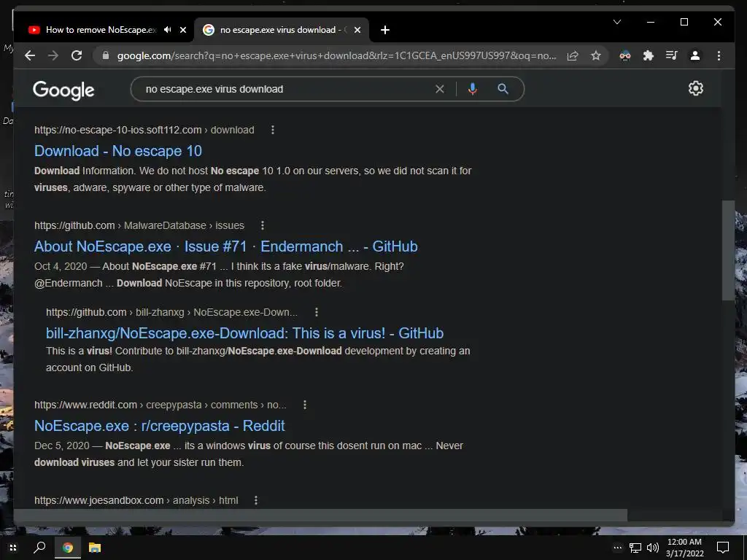
Task: Open the Chrome profile icon
Action: pyautogui.click(x=695, y=55)
